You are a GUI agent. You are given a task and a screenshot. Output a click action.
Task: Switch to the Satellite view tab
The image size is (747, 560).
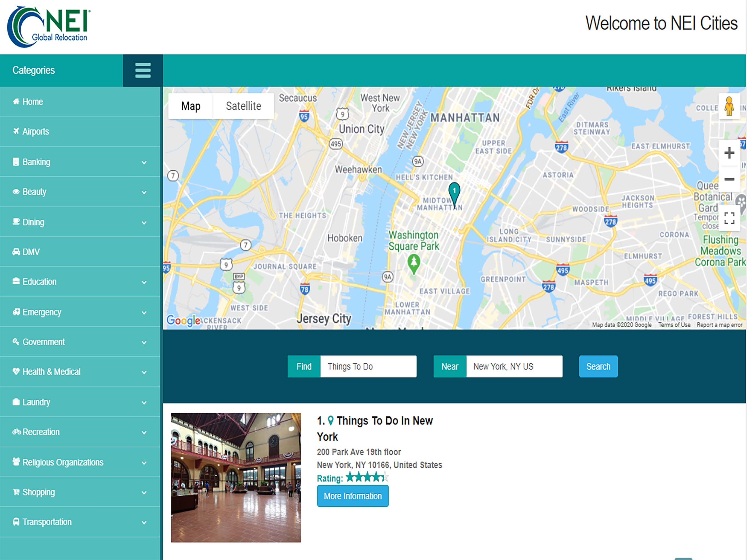coord(243,106)
